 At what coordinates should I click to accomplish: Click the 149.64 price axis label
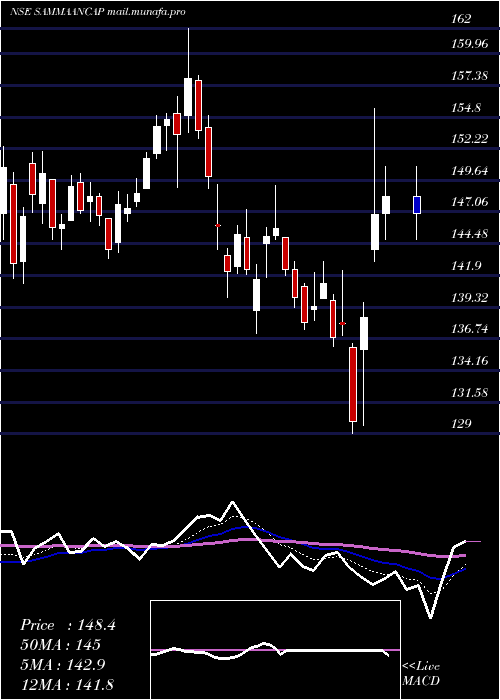[470, 171]
